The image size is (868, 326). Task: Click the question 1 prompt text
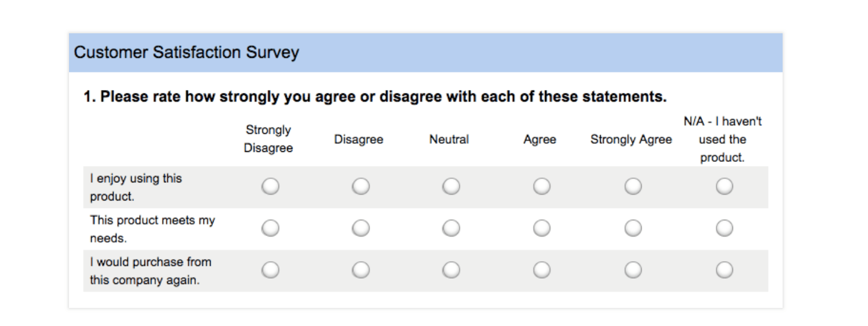375,96
